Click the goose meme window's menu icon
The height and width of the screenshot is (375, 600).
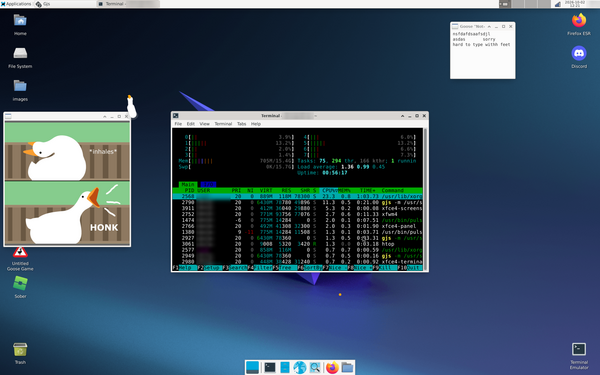[8, 116]
